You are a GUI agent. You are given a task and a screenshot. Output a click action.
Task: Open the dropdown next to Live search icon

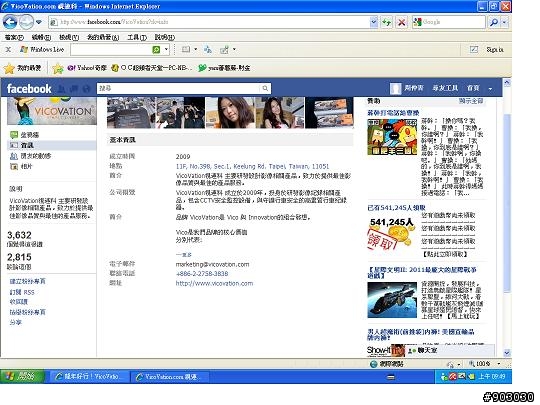[166, 50]
